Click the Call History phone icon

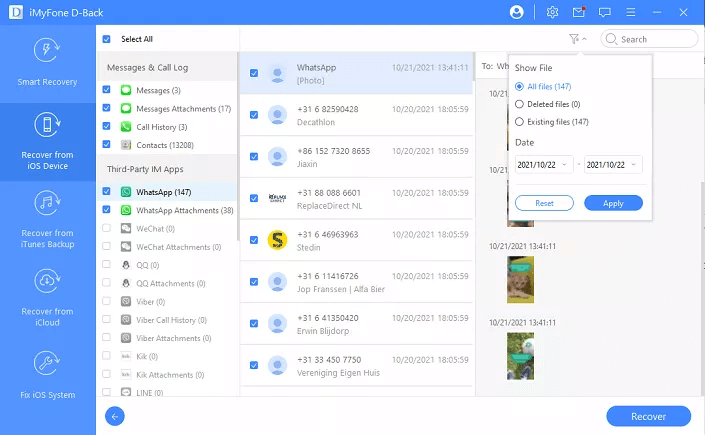click(126, 127)
